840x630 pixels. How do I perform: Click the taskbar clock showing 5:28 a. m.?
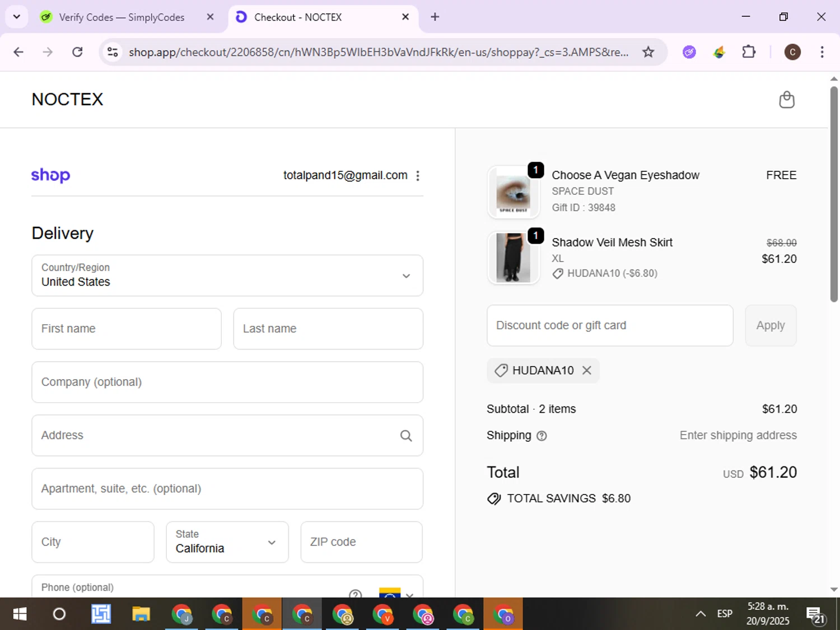[768, 614]
